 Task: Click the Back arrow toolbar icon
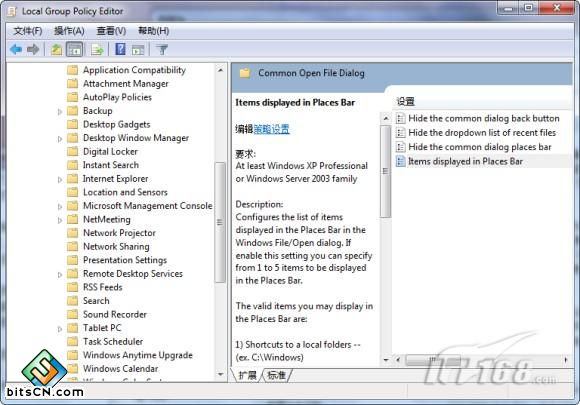pos(16,49)
